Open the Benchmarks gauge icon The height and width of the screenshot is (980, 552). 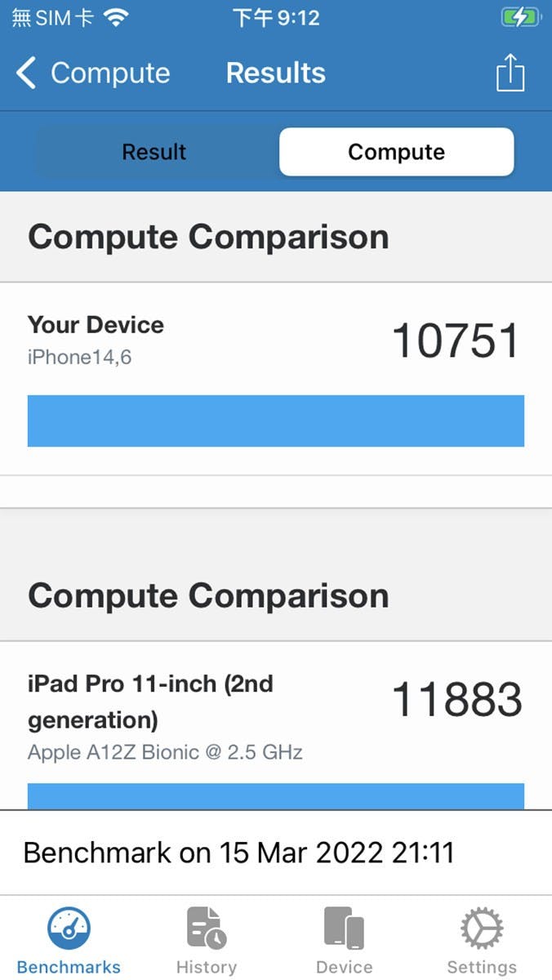click(69, 929)
